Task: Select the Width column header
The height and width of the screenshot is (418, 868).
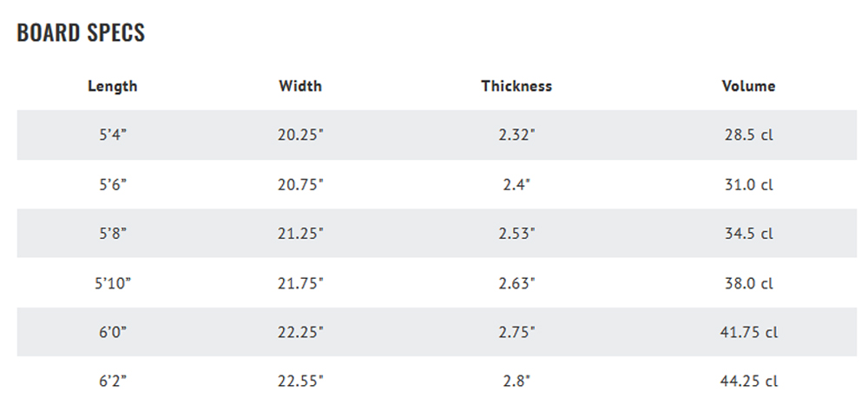Action: coord(300,86)
